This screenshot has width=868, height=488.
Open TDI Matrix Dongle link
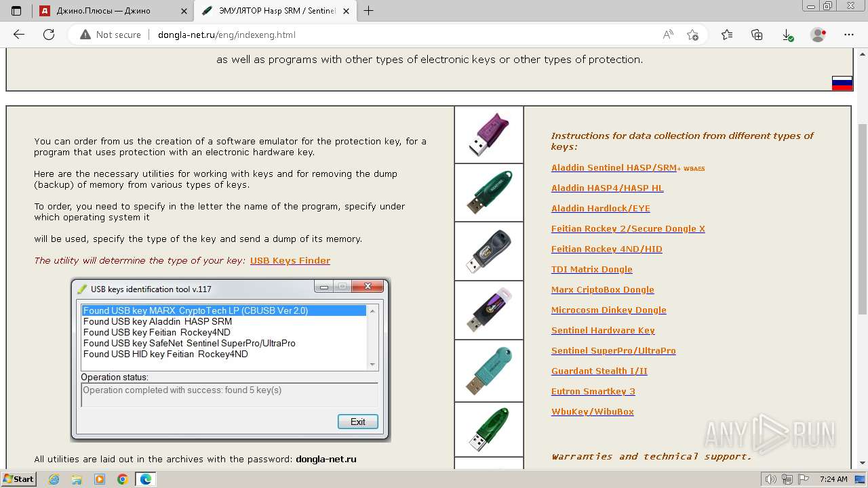[x=592, y=269]
